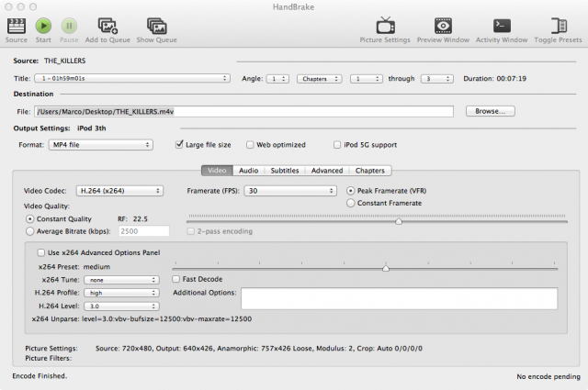This screenshot has height=390, width=588.
Task: Open the Source clapperboard icon
Action: tap(17, 27)
